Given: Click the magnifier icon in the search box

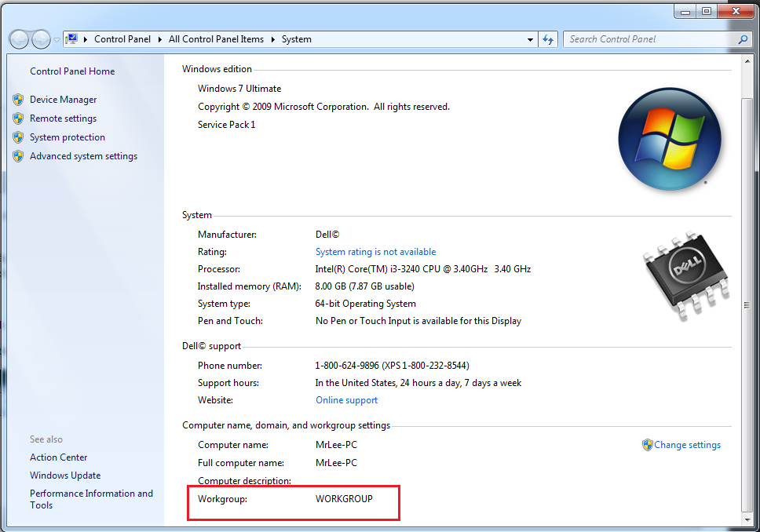Looking at the screenshot, I should (743, 39).
